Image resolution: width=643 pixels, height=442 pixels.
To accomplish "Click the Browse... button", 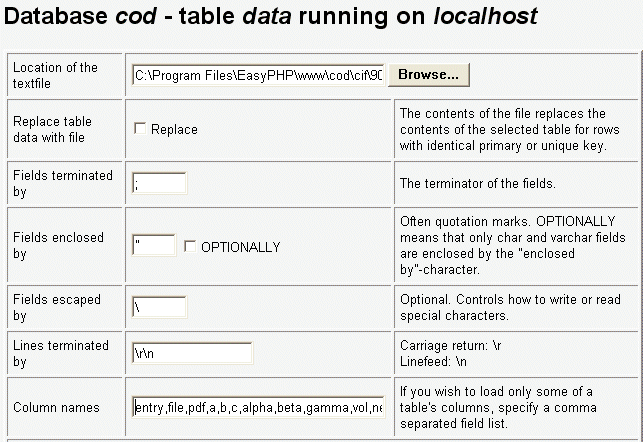I will pyautogui.click(x=429, y=75).
